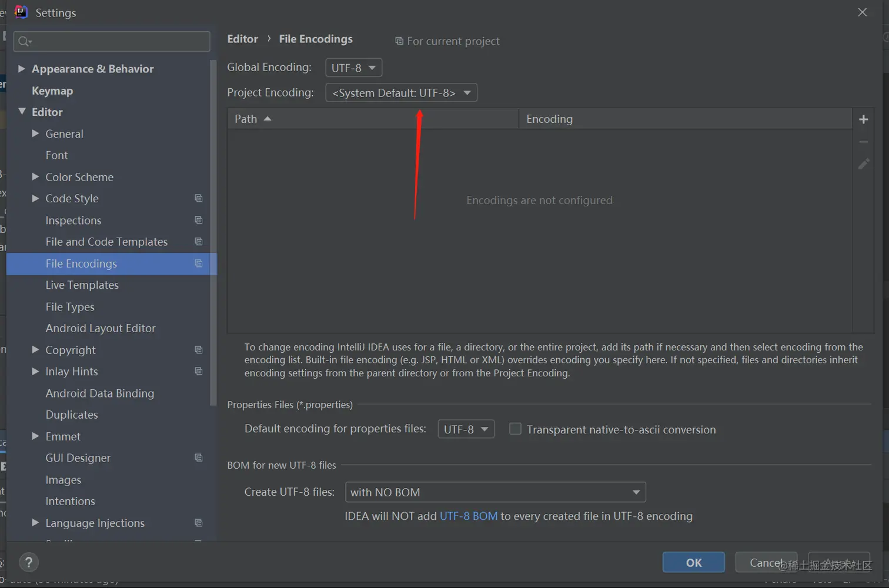The image size is (889, 588).
Task: Click the plus icon to add encoding path
Action: tap(863, 119)
